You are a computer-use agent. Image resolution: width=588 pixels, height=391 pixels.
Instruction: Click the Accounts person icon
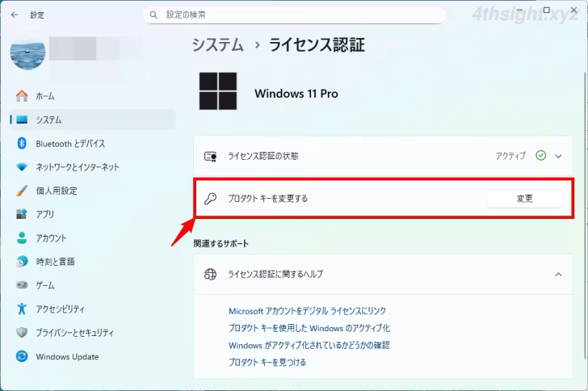point(22,238)
